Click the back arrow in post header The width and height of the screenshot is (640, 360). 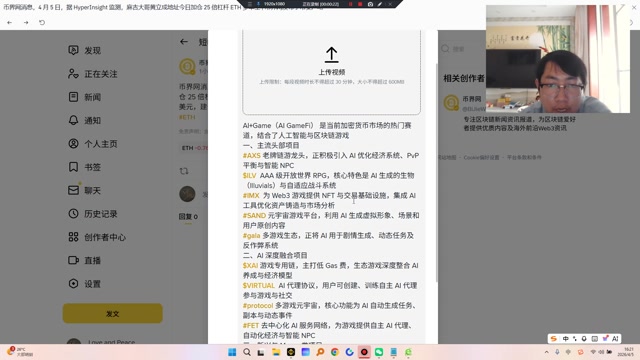click(184, 42)
